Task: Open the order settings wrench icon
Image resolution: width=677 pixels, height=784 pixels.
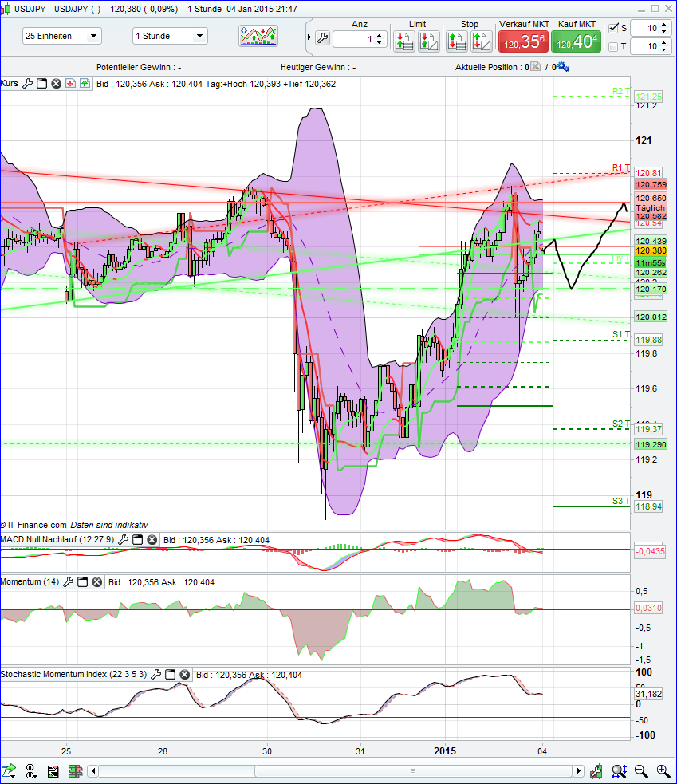Action: 323,37
